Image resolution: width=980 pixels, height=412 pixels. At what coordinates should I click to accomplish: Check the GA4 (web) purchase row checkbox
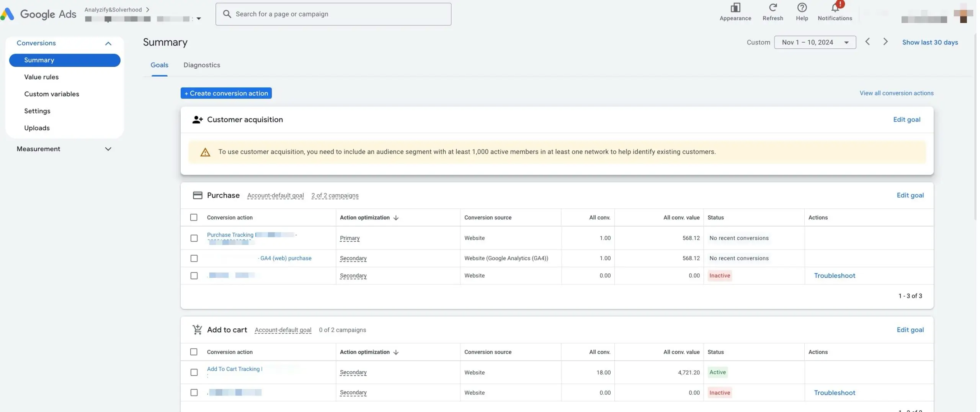pyautogui.click(x=194, y=258)
